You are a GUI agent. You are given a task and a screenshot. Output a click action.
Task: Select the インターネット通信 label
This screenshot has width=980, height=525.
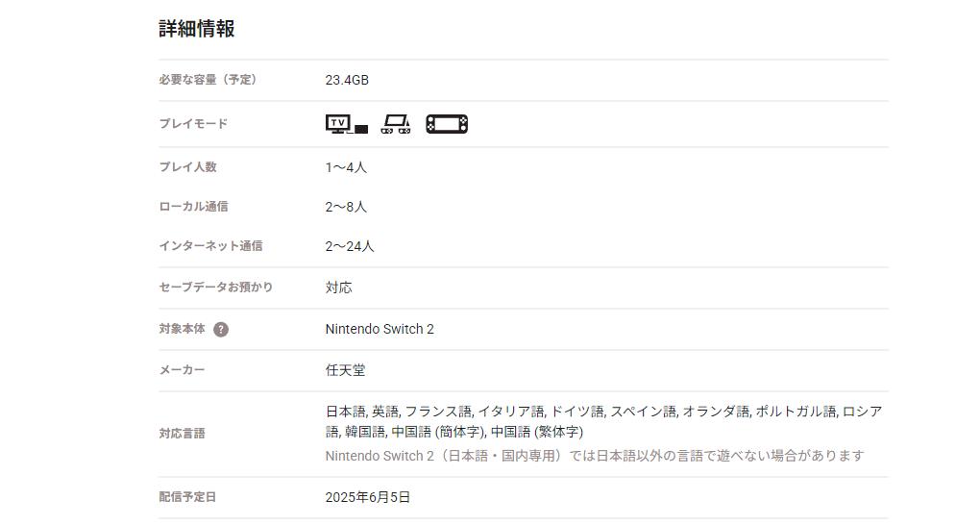pos(210,246)
